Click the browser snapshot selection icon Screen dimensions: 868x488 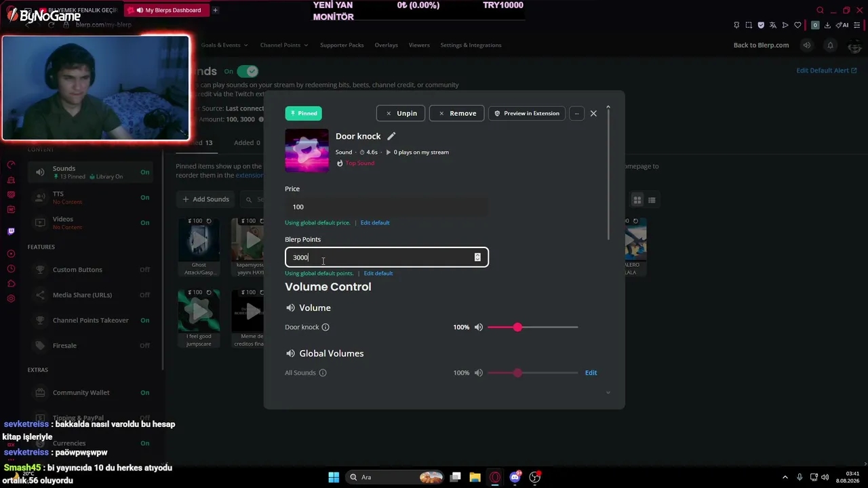pos(749,25)
